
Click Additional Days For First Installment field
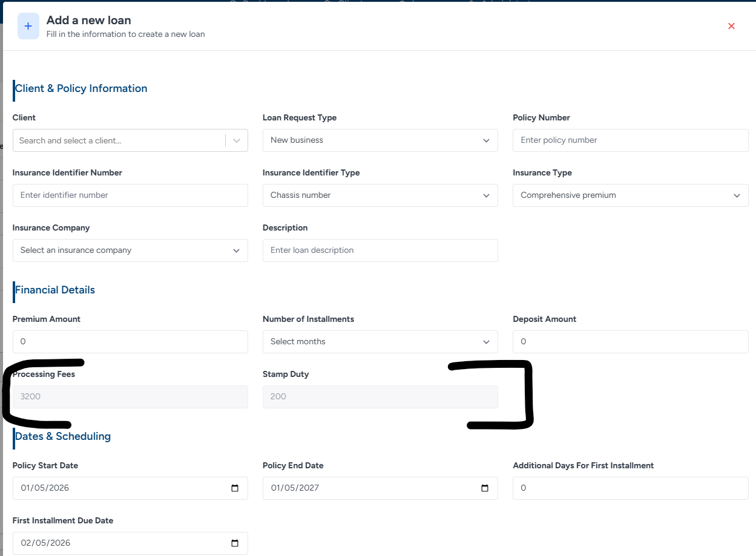629,488
